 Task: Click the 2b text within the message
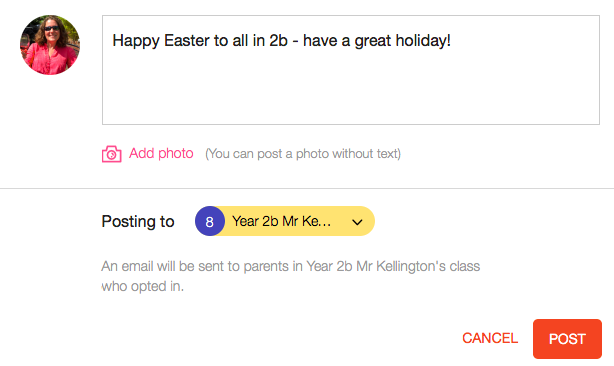(278, 41)
